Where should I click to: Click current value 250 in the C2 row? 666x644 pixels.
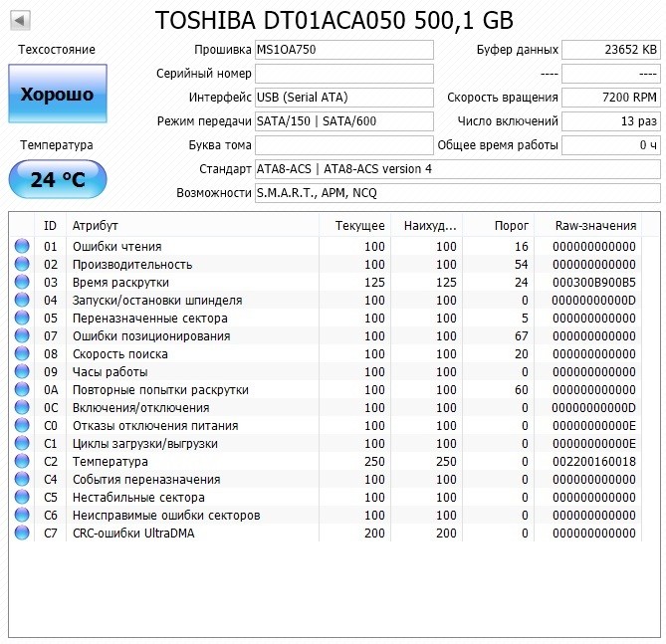[374, 461]
